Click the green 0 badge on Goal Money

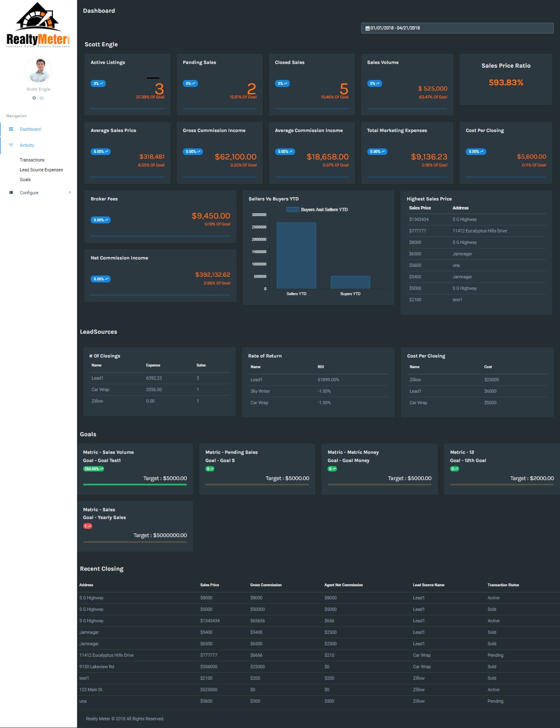point(332,469)
